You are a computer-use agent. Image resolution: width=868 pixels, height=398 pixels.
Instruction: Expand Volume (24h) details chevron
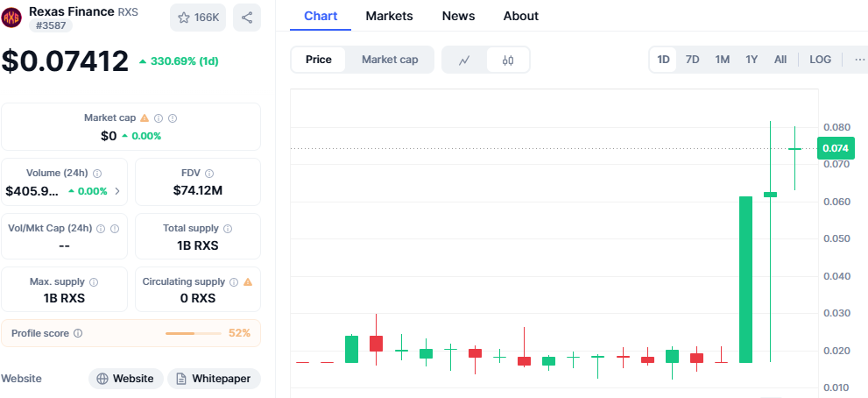pos(116,191)
